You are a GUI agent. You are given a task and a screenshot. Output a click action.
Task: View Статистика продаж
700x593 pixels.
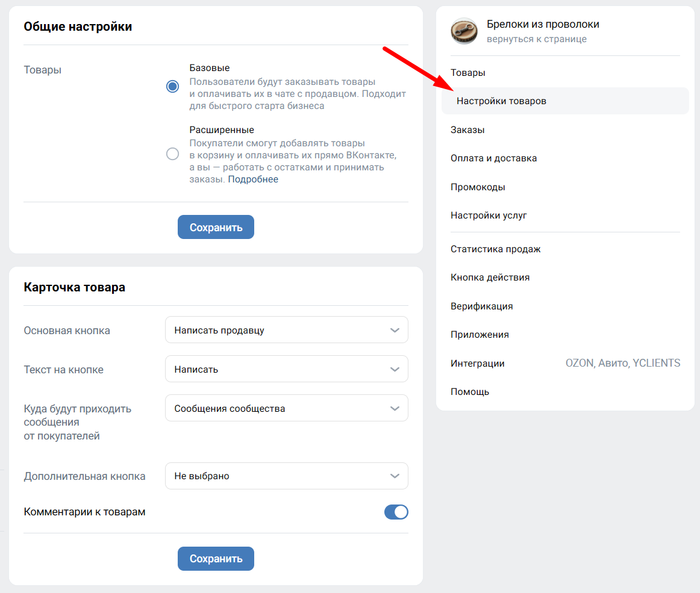coord(496,249)
